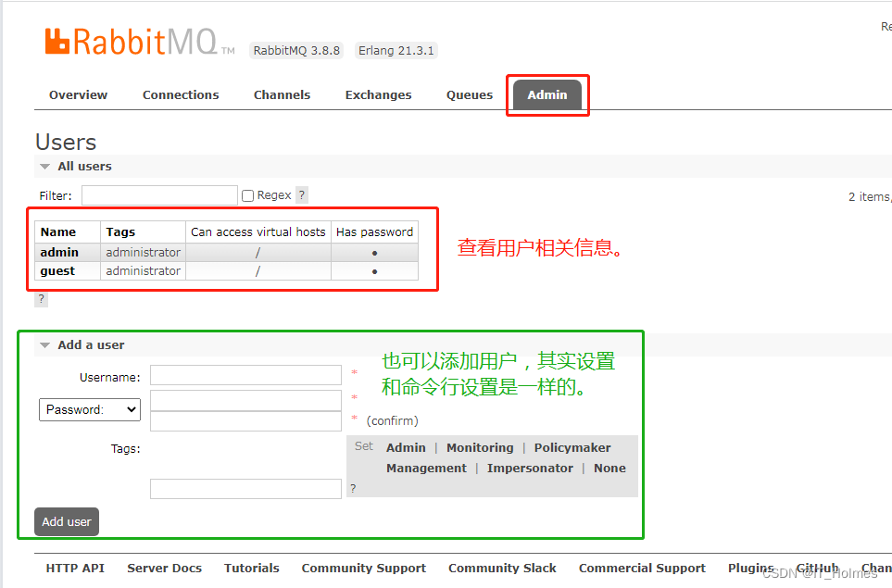
Task: Set tag to Admin
Action: 406,447
